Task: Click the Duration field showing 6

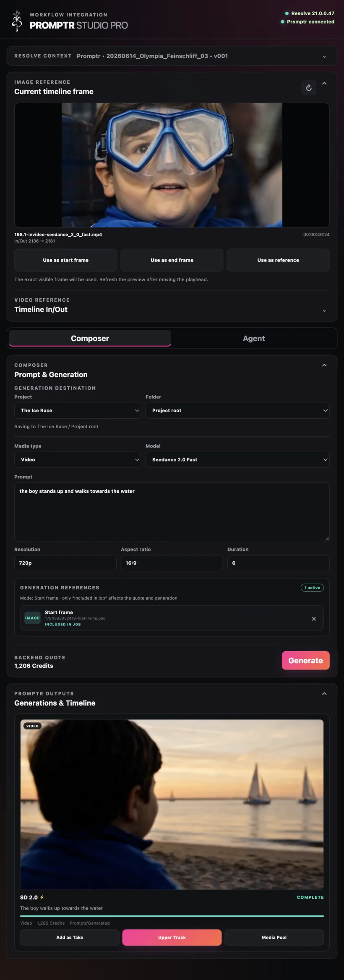Action: [x=279, y=563]
